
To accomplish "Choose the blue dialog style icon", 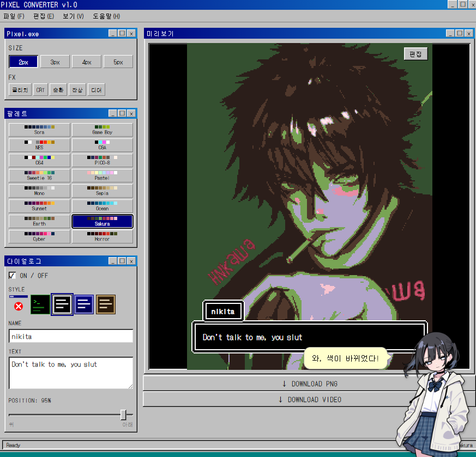I will click(x=84, y=304).
